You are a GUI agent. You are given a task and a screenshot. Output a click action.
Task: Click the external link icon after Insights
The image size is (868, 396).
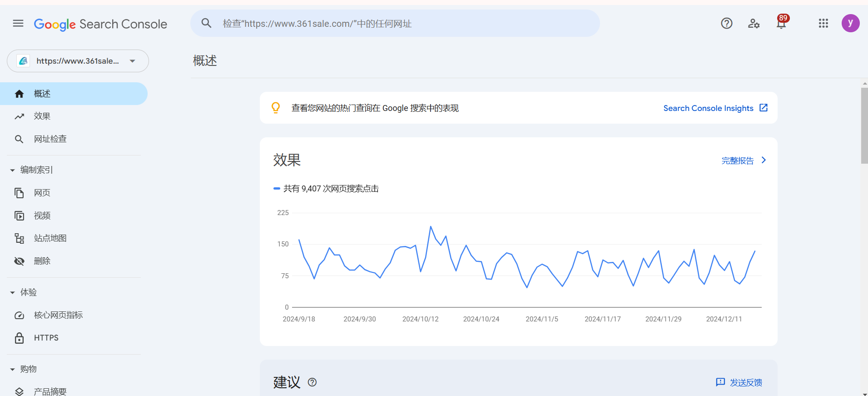(764, 108)
